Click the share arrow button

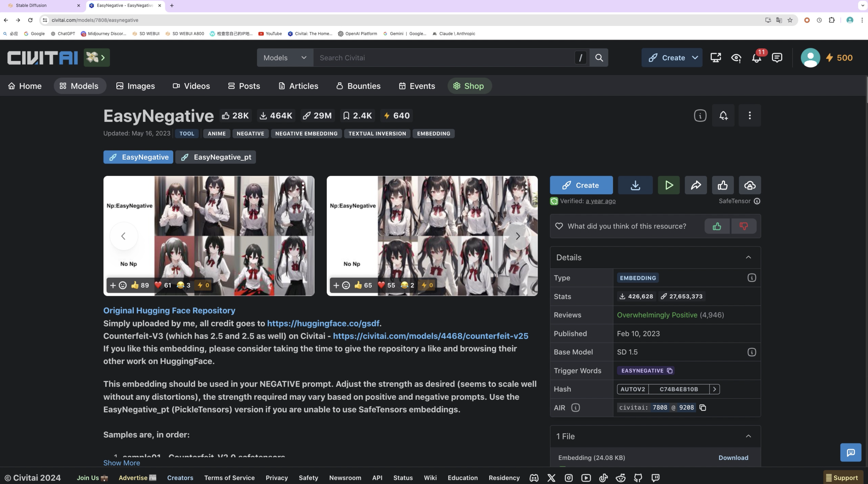(x=695, y=185)
